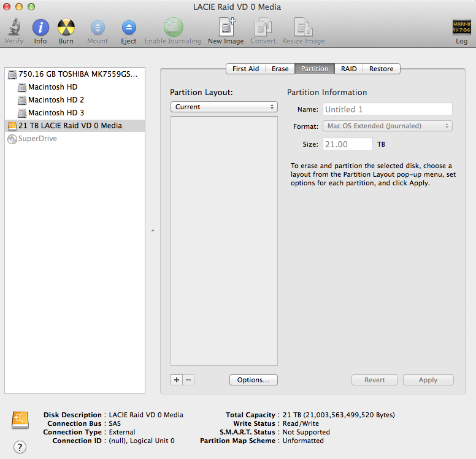The image size is (476, 459).
Task: Click the TOSHIBA hard drive icon in sidebar
Action: pos(12,74)
